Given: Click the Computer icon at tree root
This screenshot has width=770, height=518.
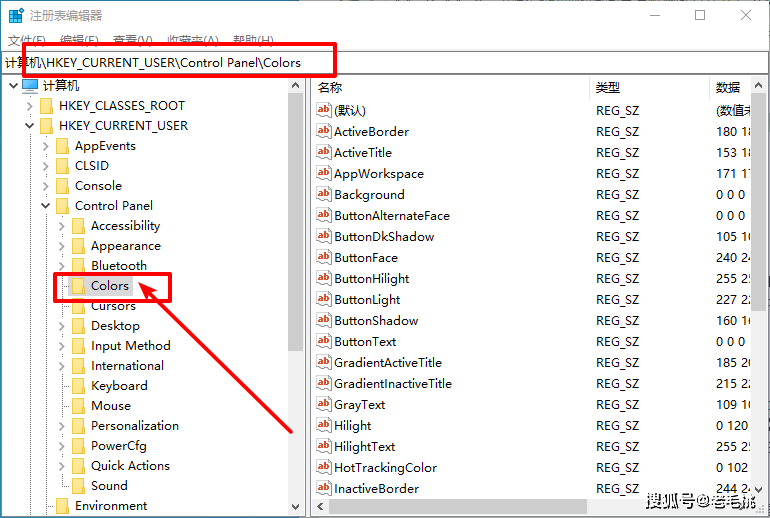Looking at the screenshot, I should [x=30, y=86].
